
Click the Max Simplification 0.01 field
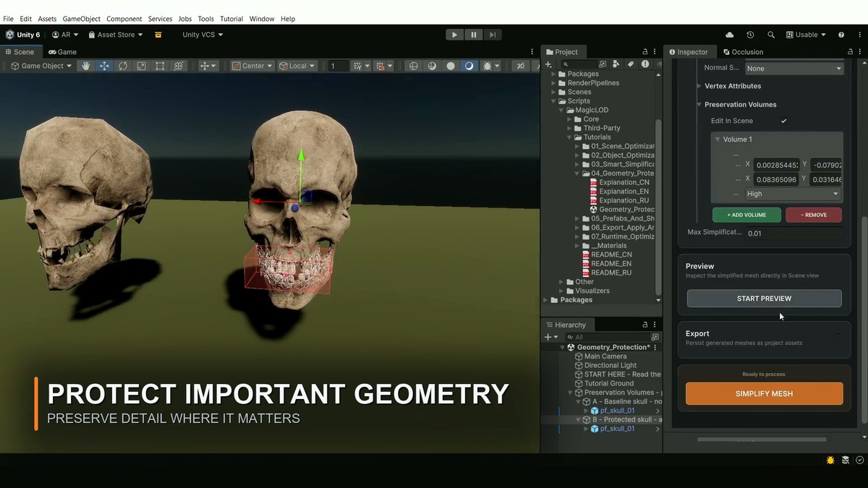(794, 234)
